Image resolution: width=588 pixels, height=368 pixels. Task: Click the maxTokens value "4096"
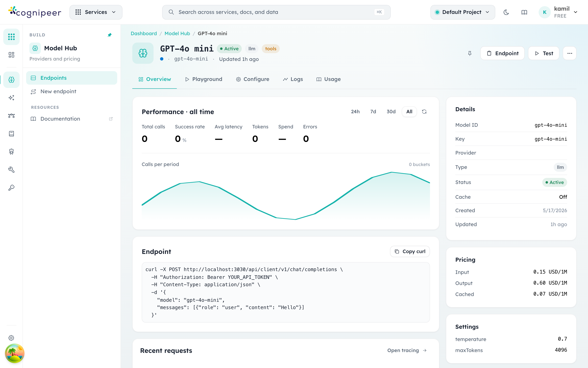tap(561, 350)
